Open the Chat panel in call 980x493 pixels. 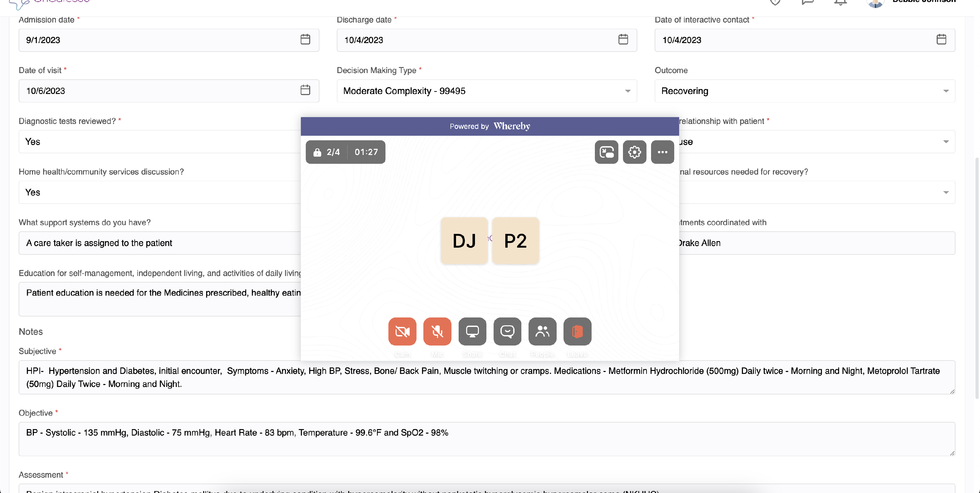[x=507, y=331]
